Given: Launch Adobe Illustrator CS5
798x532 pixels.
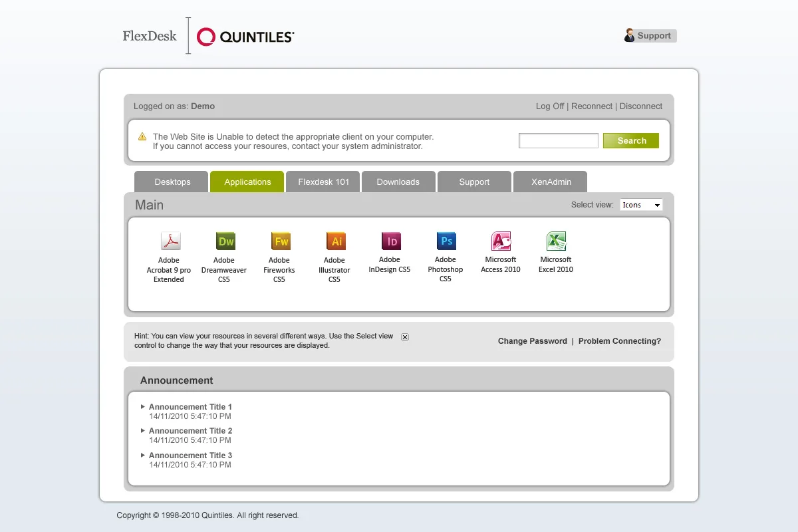Looking at the screenshot, I should (x=334, y=257).
